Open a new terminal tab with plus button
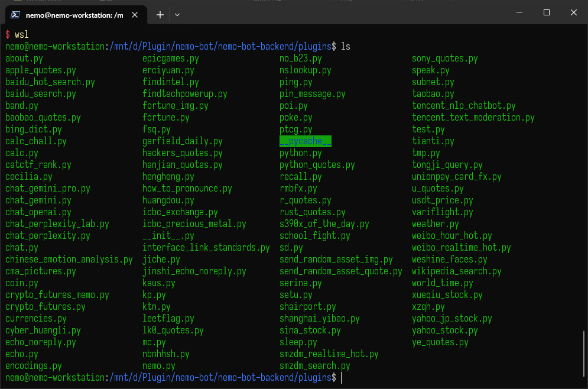The image size is (588, 389). tap(160, 15)
